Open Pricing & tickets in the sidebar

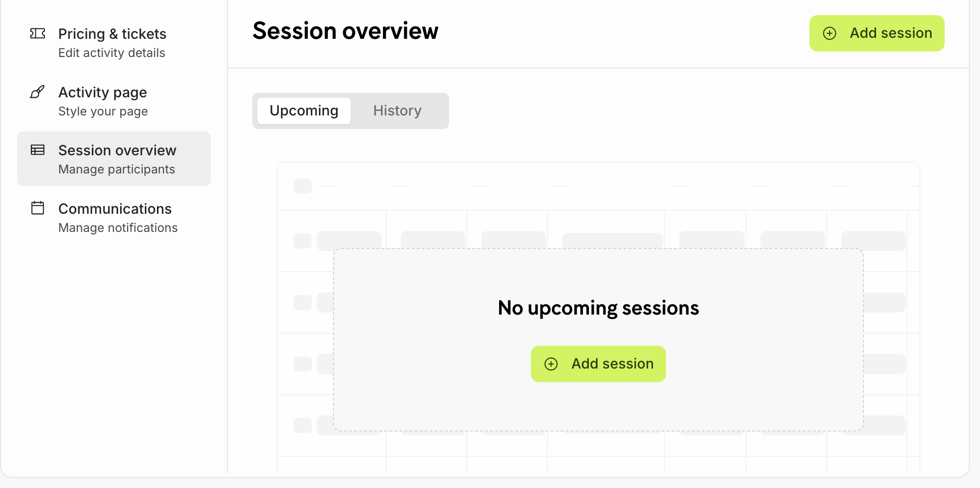point(112,34)
